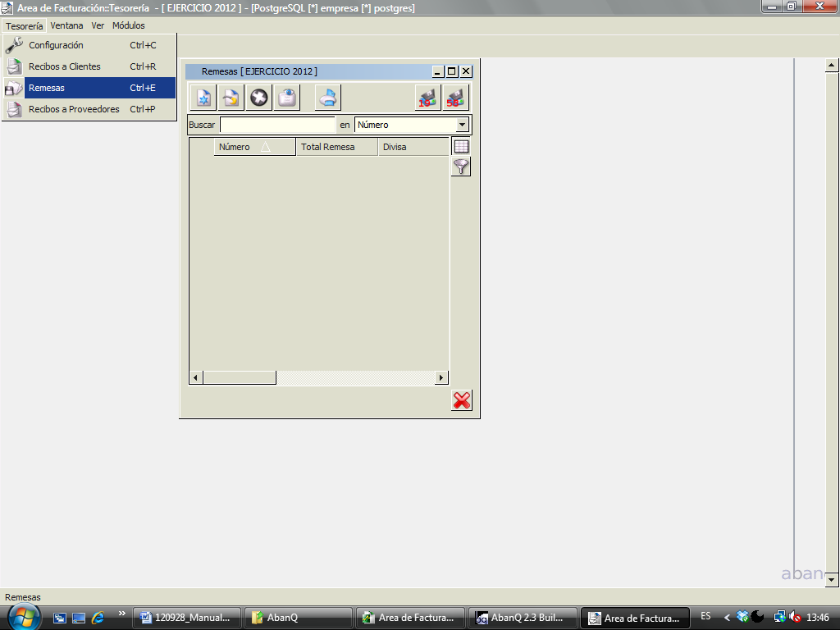Close Remesas form with red X

pyautogui.click(x=461, y=400)
